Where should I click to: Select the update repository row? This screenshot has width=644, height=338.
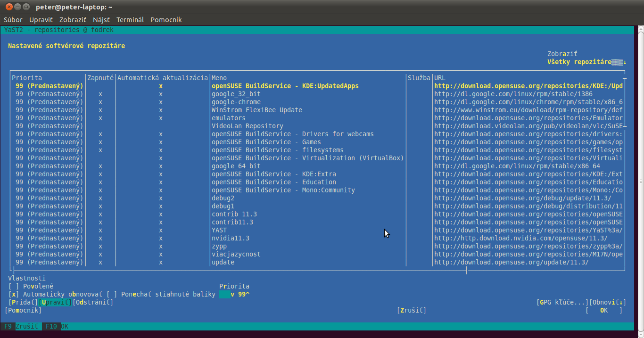click(317, 262)
